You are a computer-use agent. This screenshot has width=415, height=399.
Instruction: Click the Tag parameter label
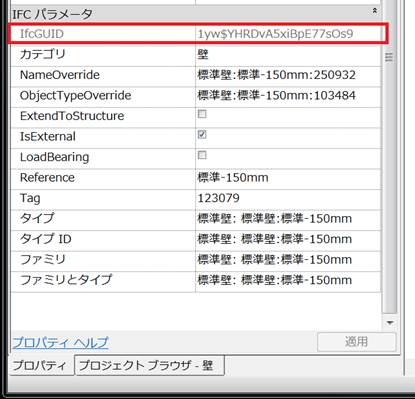(x=30, y=198)
